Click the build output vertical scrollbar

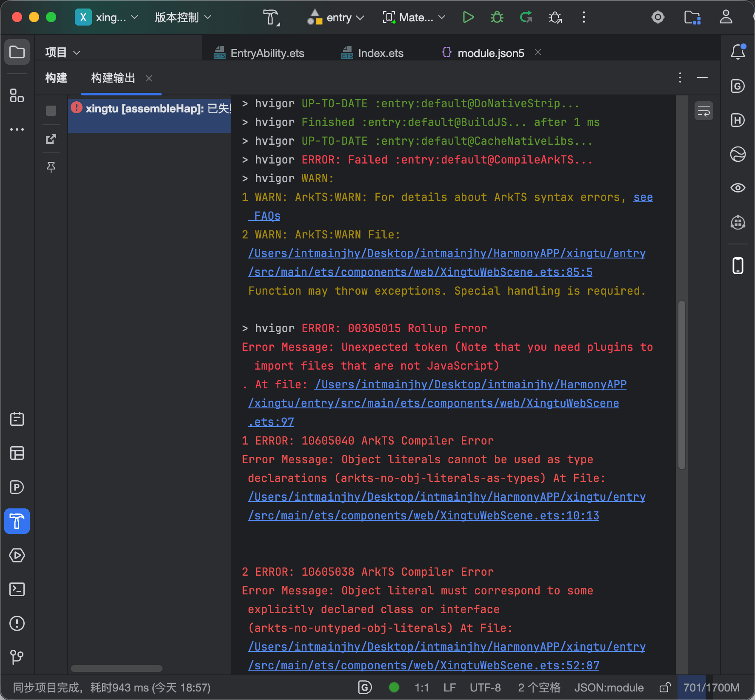682,384
